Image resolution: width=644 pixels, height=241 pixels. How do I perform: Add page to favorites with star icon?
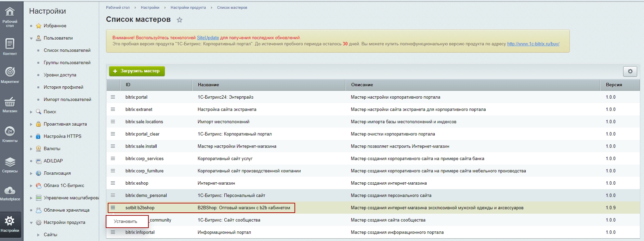pyautogui.click(x=180, y=20)
